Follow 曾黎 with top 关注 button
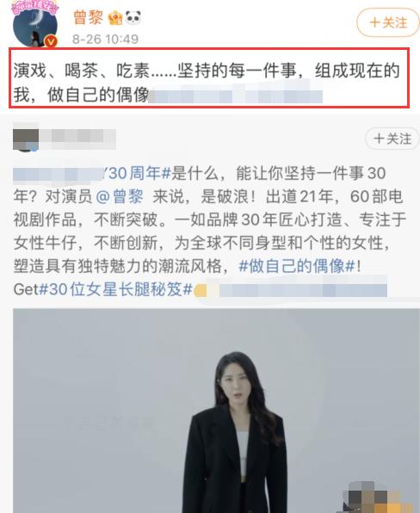Viewport: 420px width, 513px height. pos(388,22)
